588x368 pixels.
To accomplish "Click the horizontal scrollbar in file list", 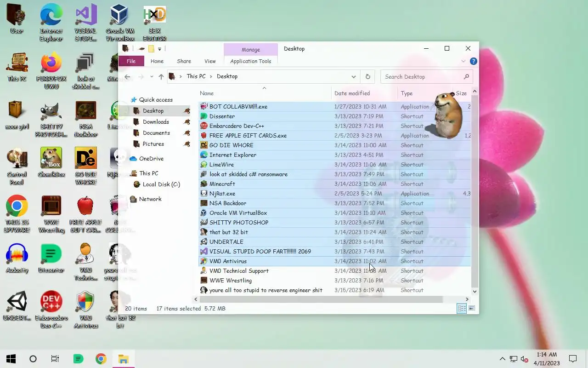I will (322, 299).
